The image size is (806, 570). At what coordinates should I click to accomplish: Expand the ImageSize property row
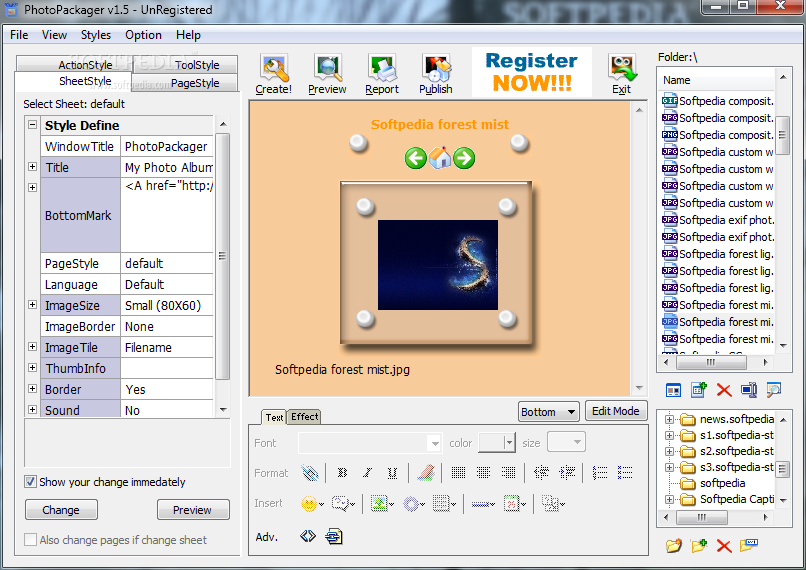(32, 304)
